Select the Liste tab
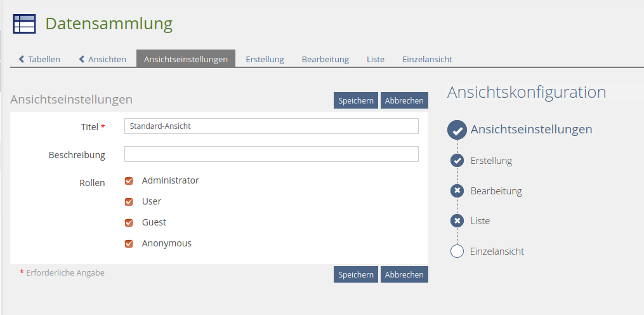Screen dimensions: 644x315 pyautogui.click(x=376, y=59)
